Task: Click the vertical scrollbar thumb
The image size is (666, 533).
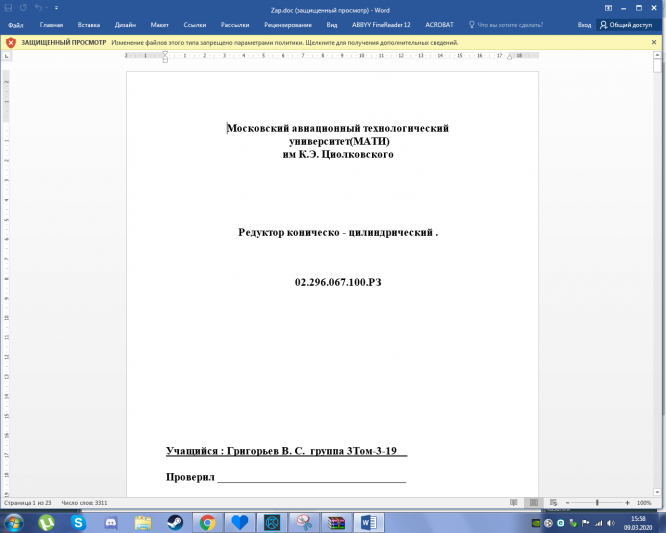Action: click(x=657, y=66)
